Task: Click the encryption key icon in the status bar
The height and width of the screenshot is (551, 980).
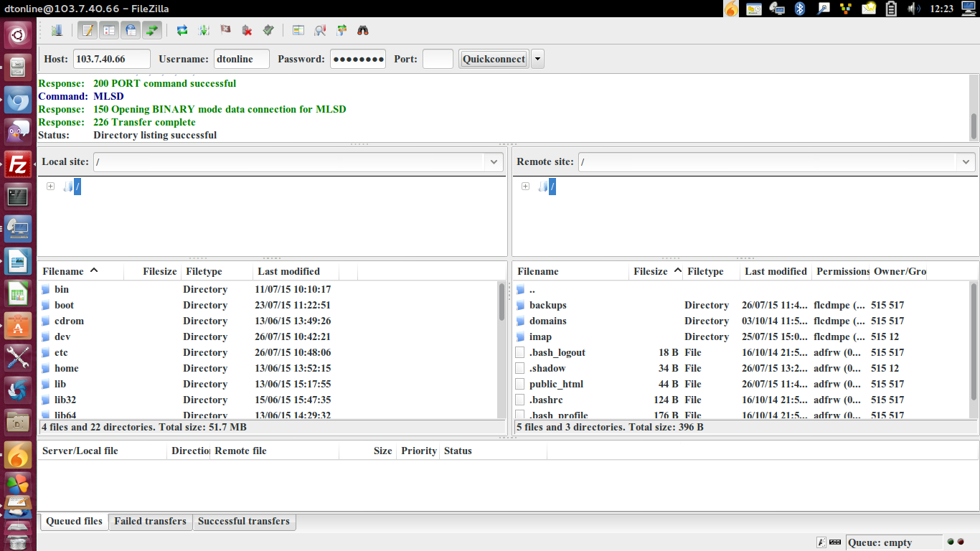Action: tap(821, 542)
